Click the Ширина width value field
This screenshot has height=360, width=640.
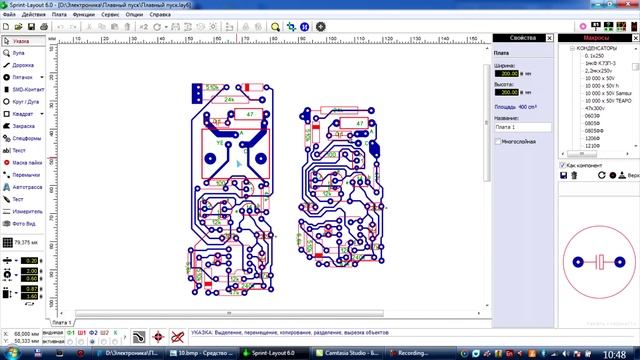click(507, 73)
